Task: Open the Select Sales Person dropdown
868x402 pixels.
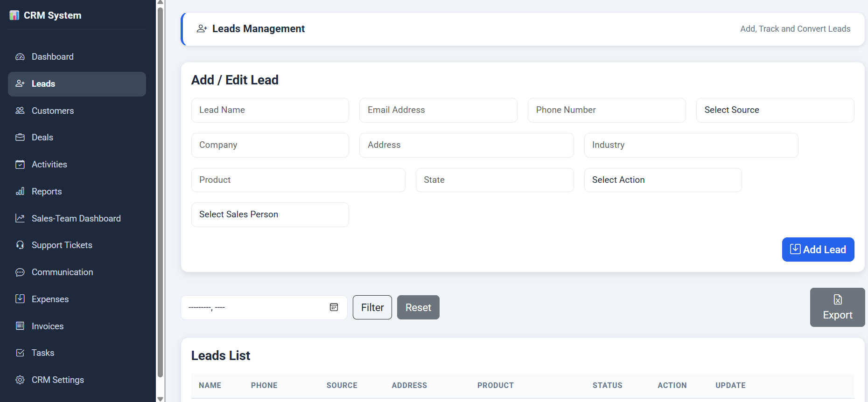Action: click(x=270, y=215)
